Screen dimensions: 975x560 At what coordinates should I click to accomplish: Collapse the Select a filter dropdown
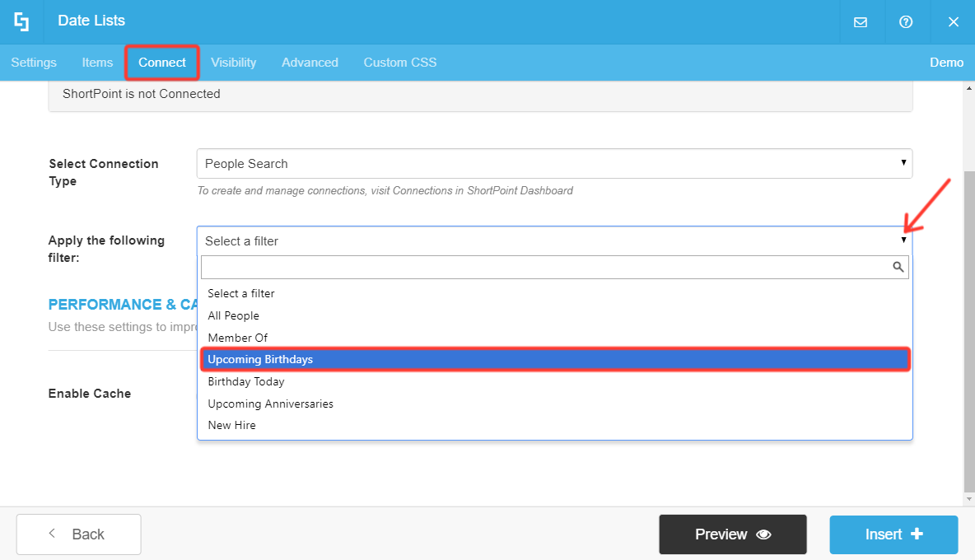[554, 240]
